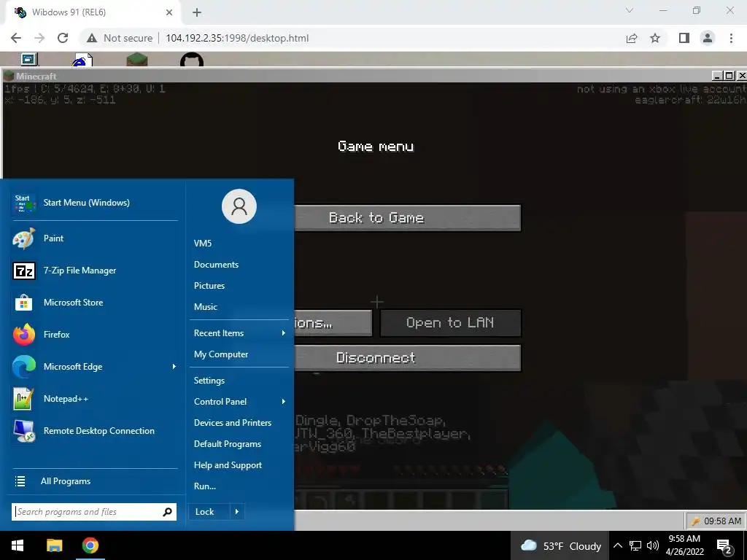This screenshot has height=560, width=747.
Task: Close Wibdows 91 tab
Action: [169, 12]
